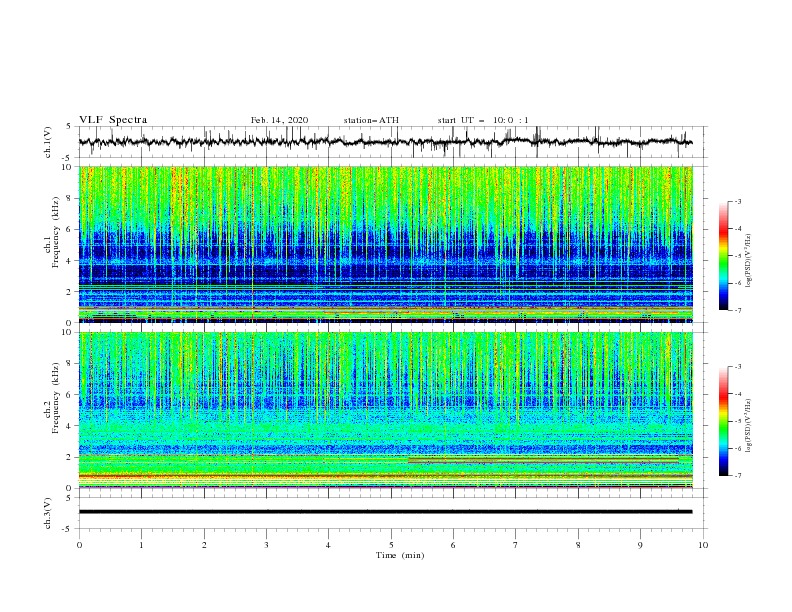Click the "-5" tick on ch.1(V) axis
The height and width of the screenshot is (612, 792).
pyautogui.click(x=68, y=158)
